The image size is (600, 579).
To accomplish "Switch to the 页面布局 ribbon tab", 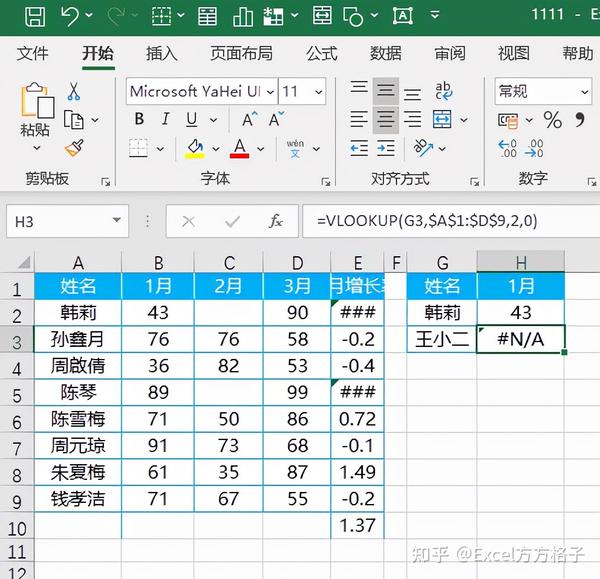I will [x=241, y=53].
